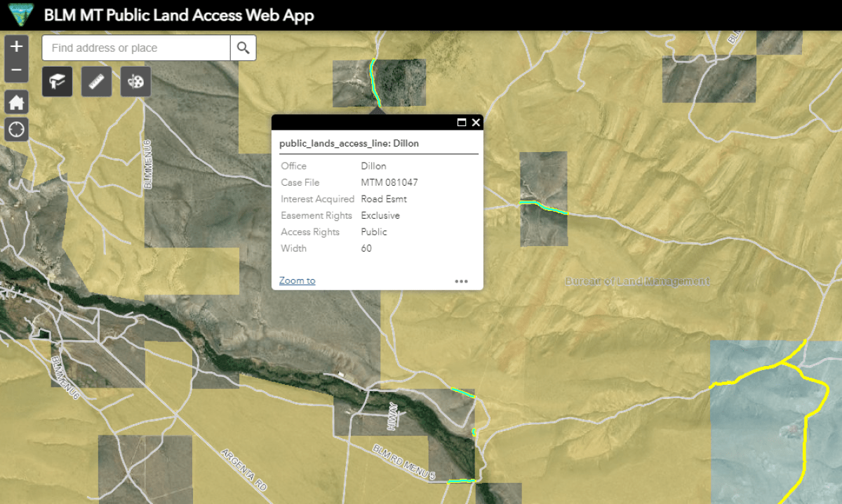Open the popup's ellipsis actions menu
This screenshot has width=842, height=504.
click(x=461, y=280)
